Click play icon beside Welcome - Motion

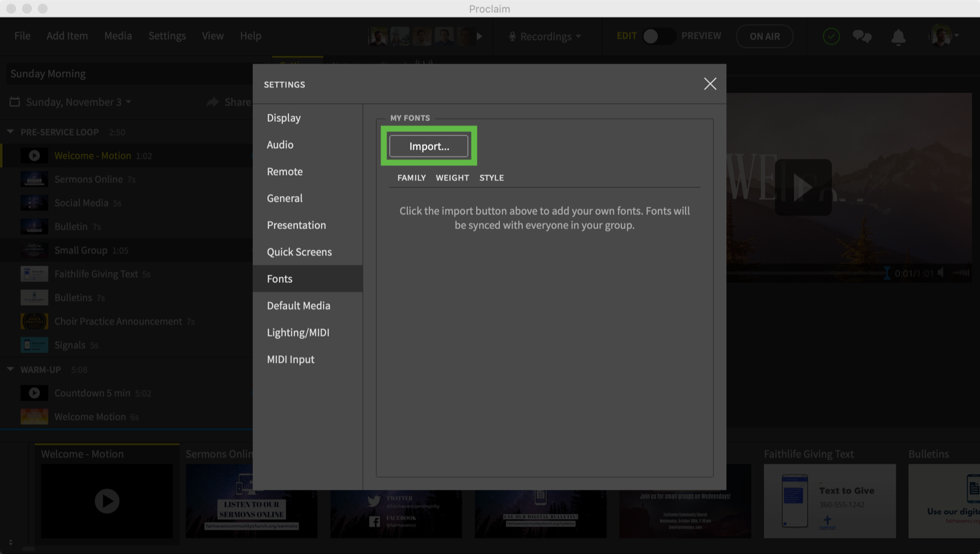[x=34, y=156]
